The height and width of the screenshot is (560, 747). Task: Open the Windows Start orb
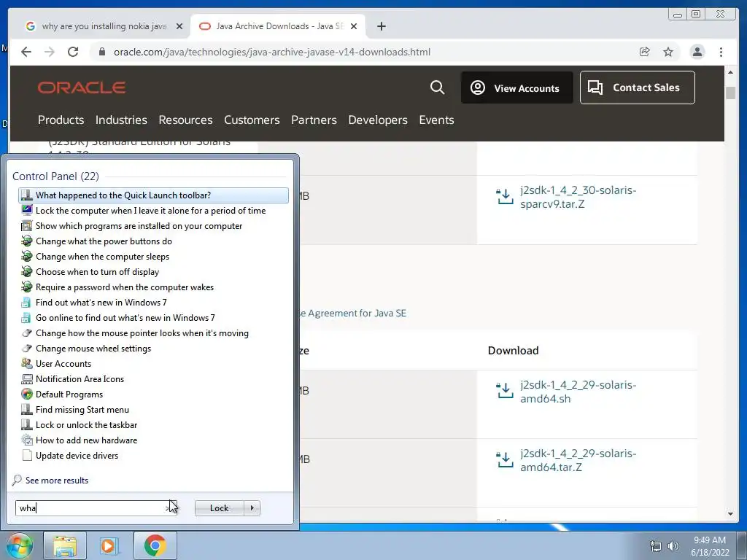click(x=20, y=545)
